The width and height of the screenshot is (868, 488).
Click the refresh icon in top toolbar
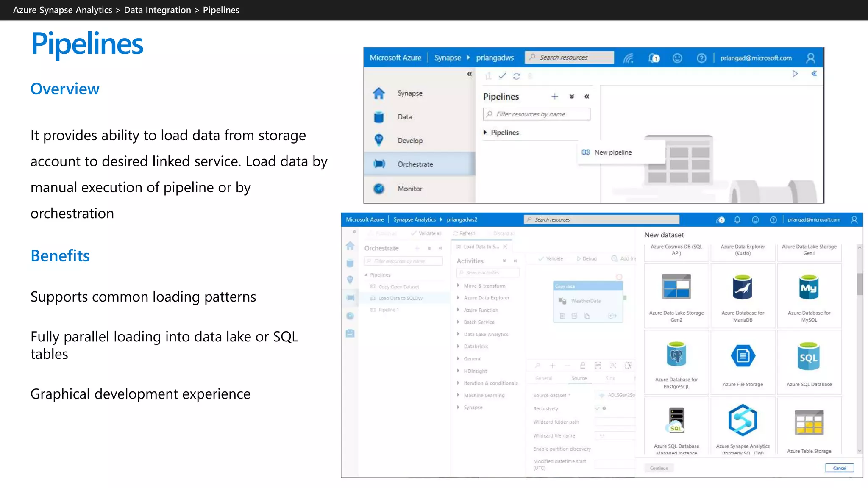tap(516, 76)
